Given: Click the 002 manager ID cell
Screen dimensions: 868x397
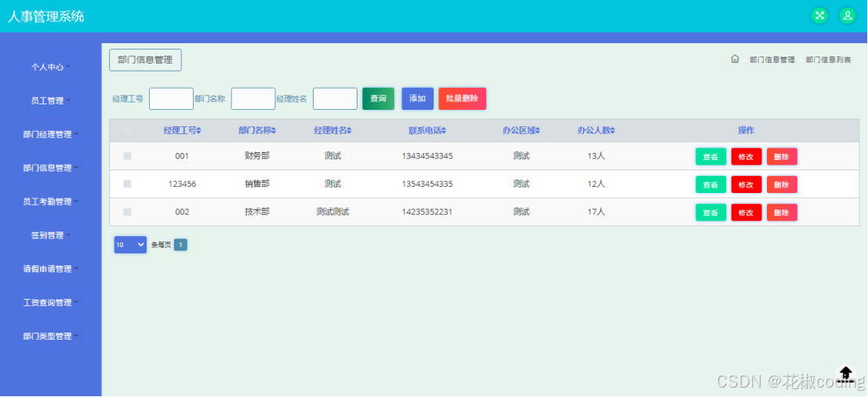Looking at the screenshot, I should [x=182, y=212].
